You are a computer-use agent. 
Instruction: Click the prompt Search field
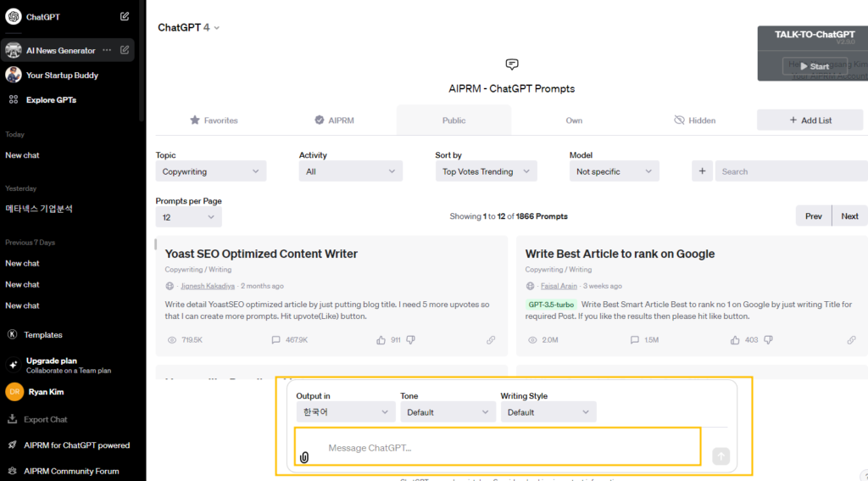tap(792, 171)
